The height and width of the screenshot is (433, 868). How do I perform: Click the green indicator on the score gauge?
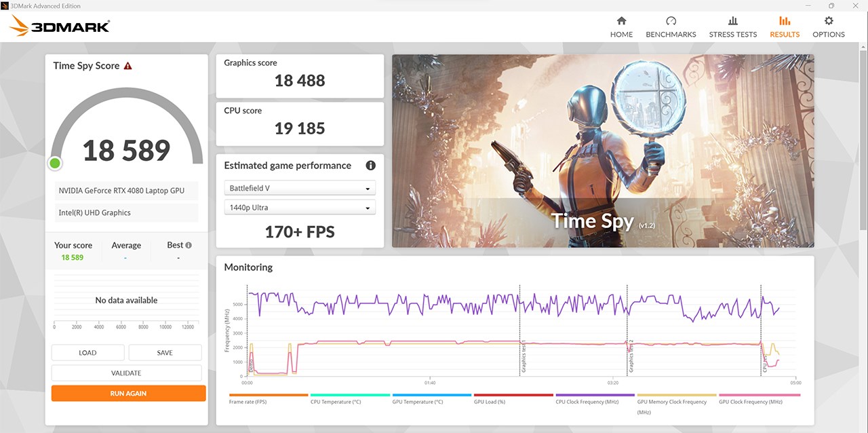(x=55, y=163)
